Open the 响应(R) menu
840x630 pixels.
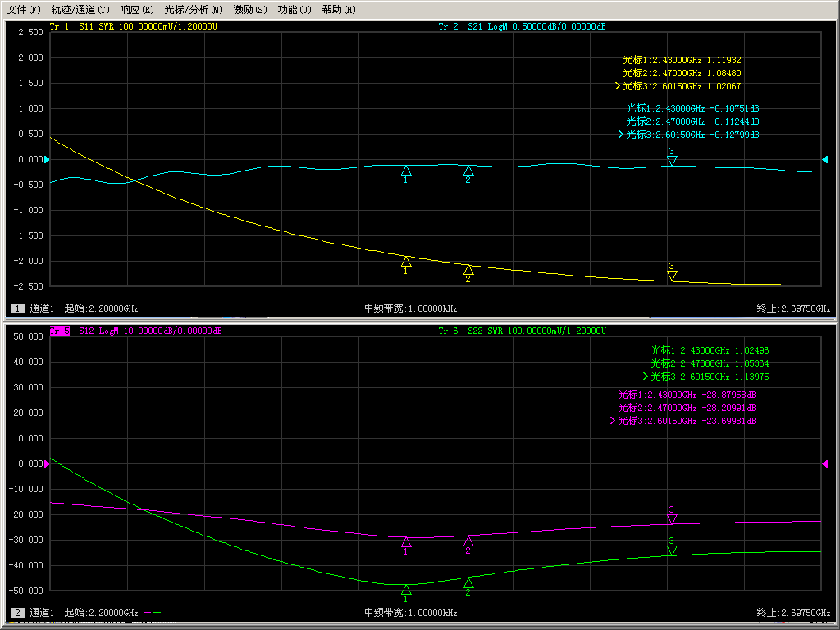[136, 10]
